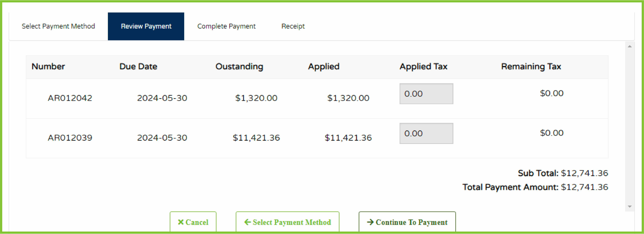The width and height of the screenshot is (644, 234).
Task: Go back via Select Payment Method button
Action: [x=287, y=222]
